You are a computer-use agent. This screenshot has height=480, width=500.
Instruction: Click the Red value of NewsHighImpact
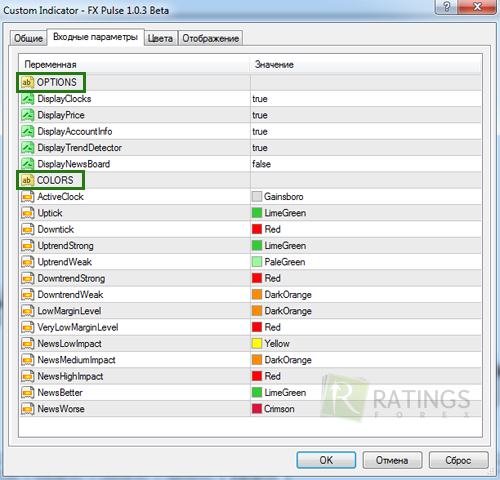tap(273, 376)
